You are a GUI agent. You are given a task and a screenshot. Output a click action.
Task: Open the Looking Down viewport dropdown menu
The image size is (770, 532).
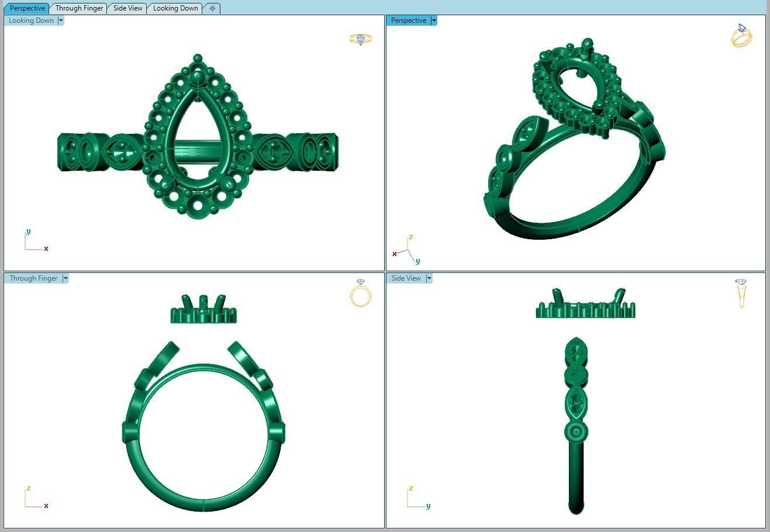tap(61, 20)
